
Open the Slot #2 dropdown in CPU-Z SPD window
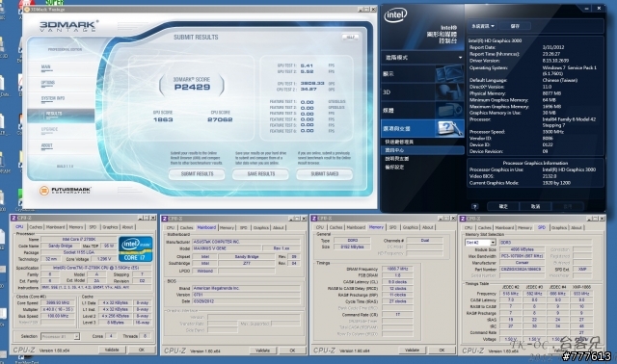pyautogui.click(x=480, y=243)
